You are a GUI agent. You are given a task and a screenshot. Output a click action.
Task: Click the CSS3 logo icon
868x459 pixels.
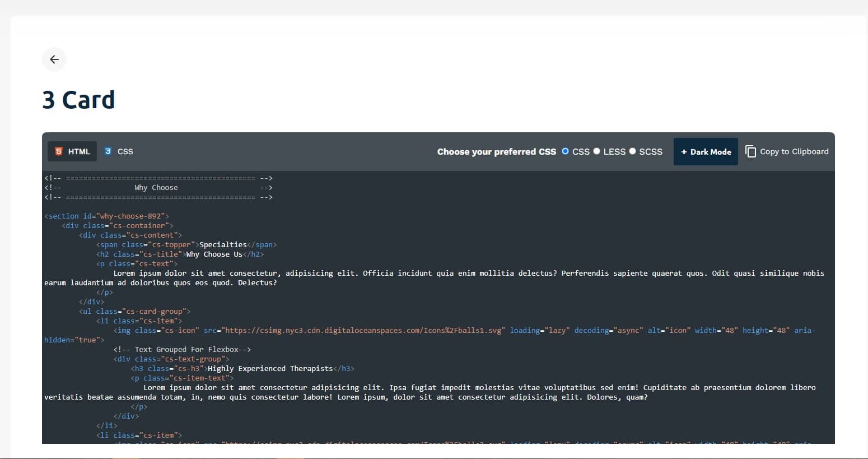pos(108,151)
